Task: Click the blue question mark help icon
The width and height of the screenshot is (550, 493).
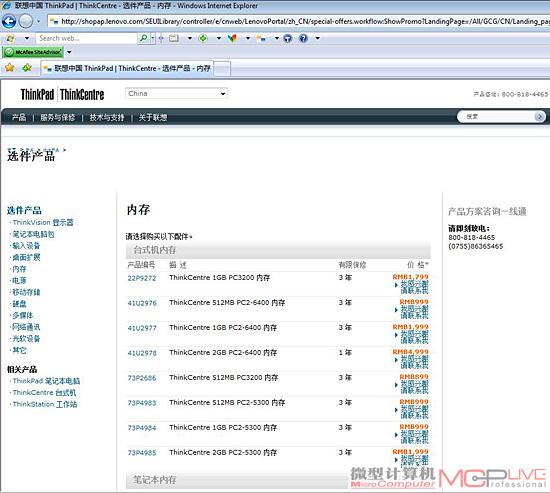Action: (x=303, y=38)
